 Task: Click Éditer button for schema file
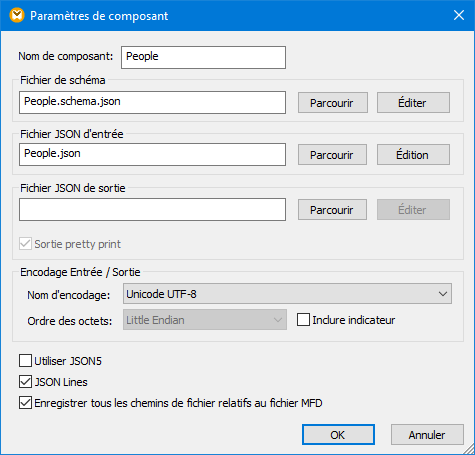coord(413,103)
